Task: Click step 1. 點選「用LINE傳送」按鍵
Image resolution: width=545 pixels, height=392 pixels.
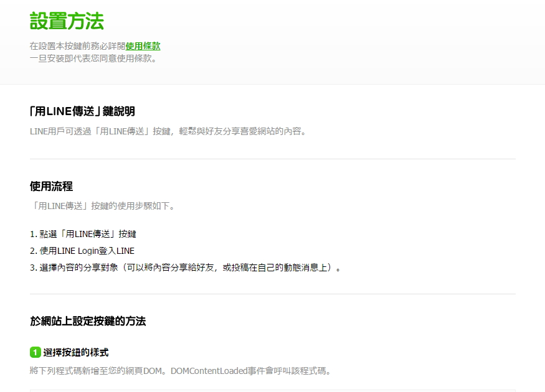Action: [83, 234]
